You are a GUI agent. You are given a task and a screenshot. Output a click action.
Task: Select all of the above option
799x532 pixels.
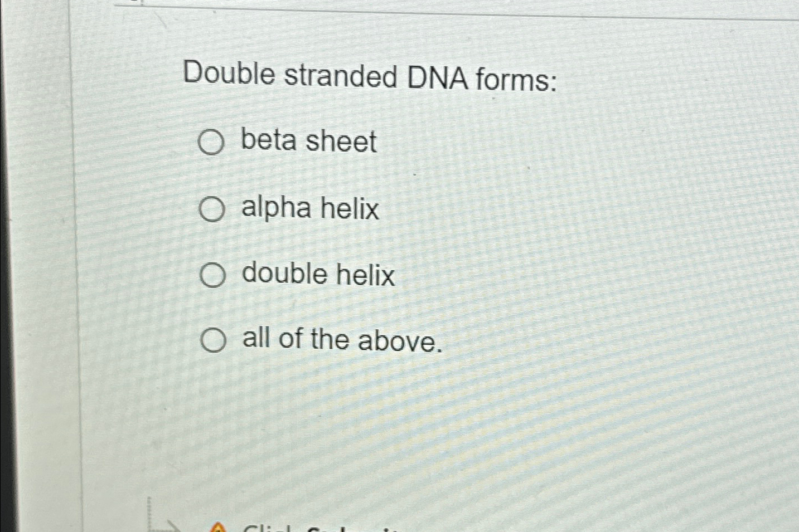(215, 340)
